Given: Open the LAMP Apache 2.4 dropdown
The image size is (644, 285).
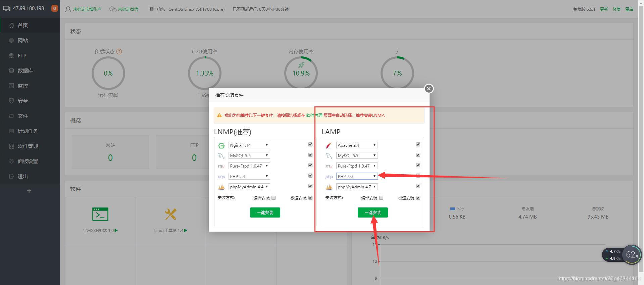Looking at the screenshot, I should (357, 145).
